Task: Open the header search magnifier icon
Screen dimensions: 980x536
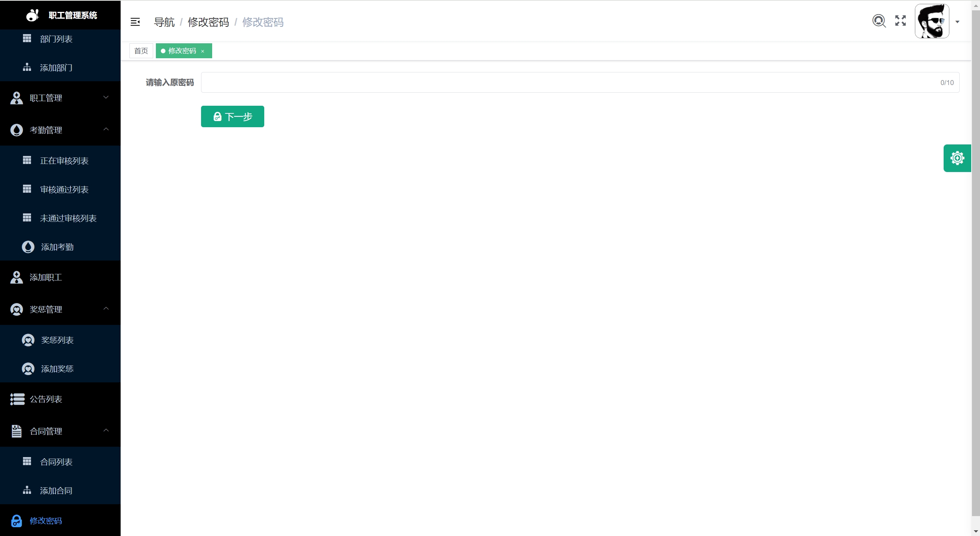Action: pos(879,21)
